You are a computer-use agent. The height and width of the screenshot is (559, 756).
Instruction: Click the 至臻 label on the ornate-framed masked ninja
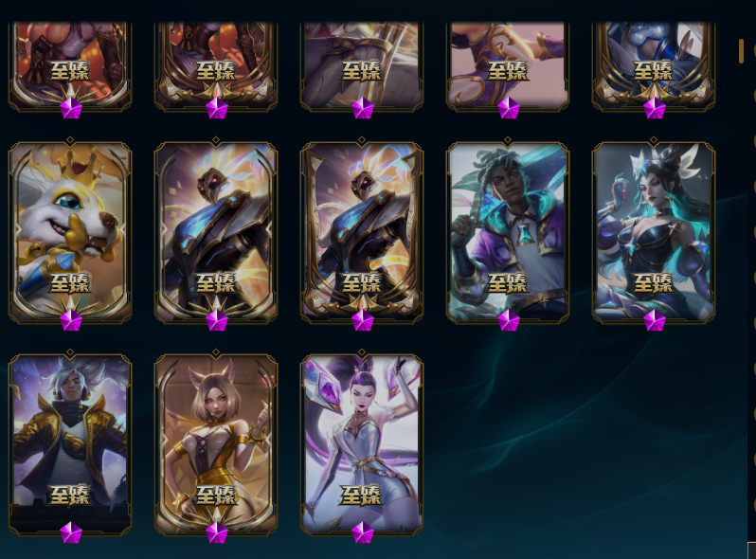click(x=362, y=282)
